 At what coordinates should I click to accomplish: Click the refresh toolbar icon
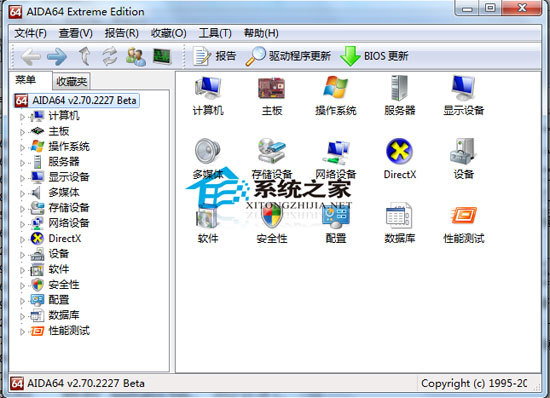(110, 56)
